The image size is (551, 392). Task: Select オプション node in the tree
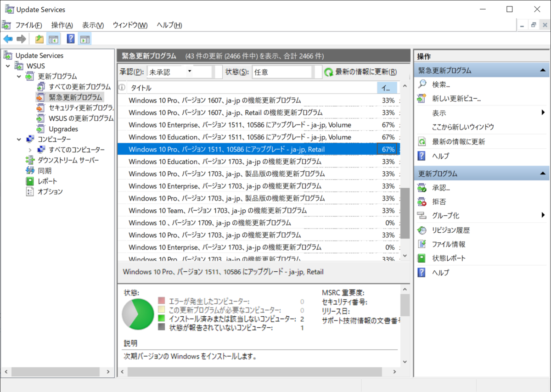pyautogui.click(x=50, y=192)
